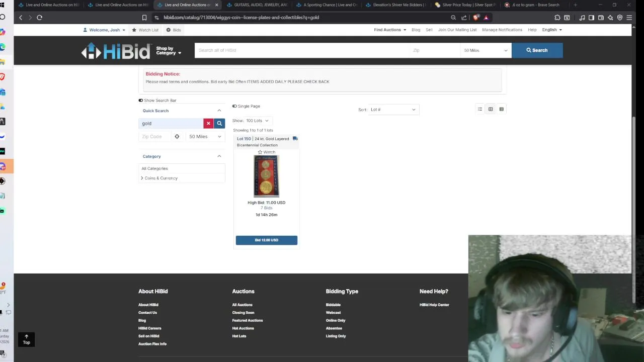Open HiBid Help Center link

point(434,305)
